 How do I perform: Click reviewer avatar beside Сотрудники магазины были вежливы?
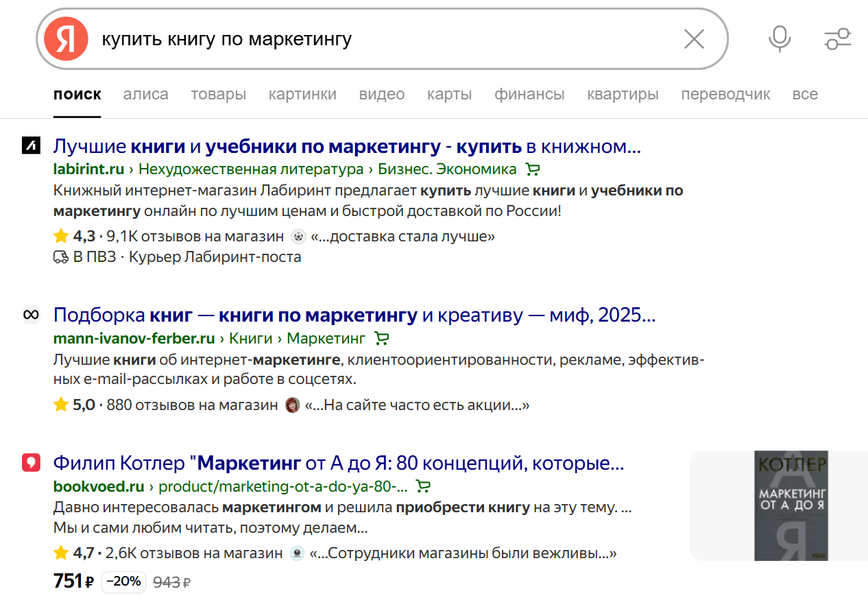(x=297, y=553)
